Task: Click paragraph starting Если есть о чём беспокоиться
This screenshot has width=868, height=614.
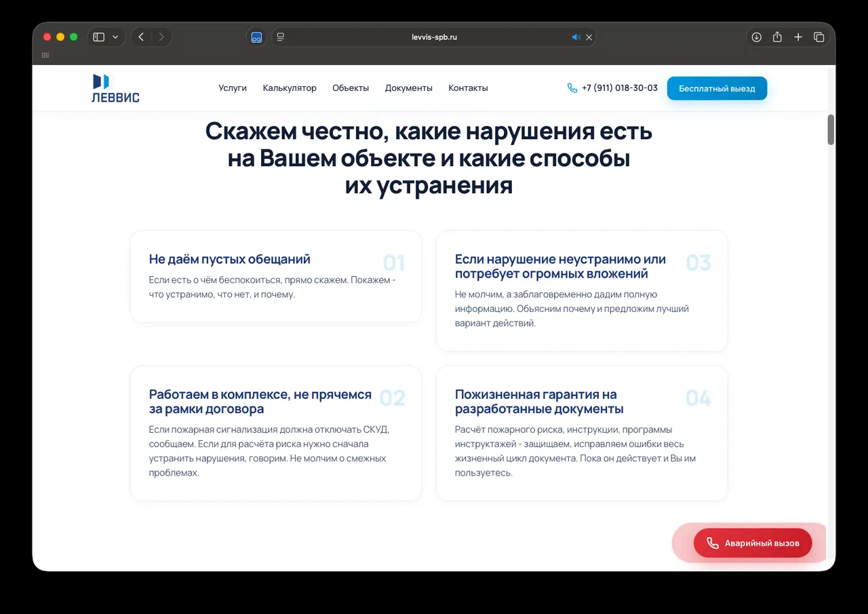Action: pyautogui.click(x=272, y=287)
